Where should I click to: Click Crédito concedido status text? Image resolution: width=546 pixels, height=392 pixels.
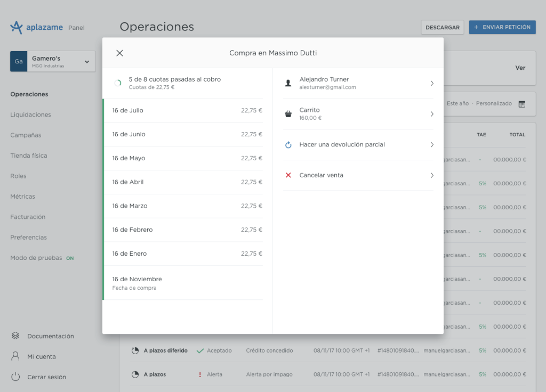(x=269, y=350)
